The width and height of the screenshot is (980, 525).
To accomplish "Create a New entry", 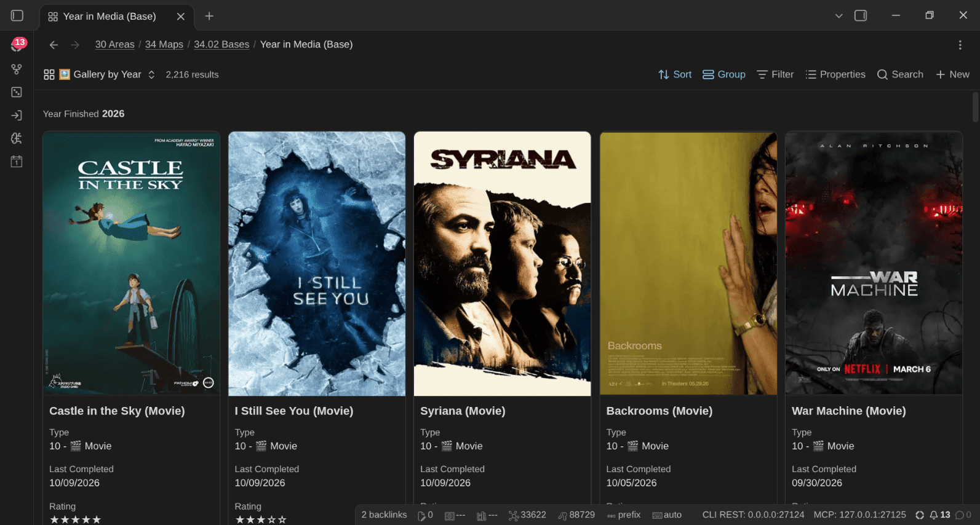I will (952, 74).
